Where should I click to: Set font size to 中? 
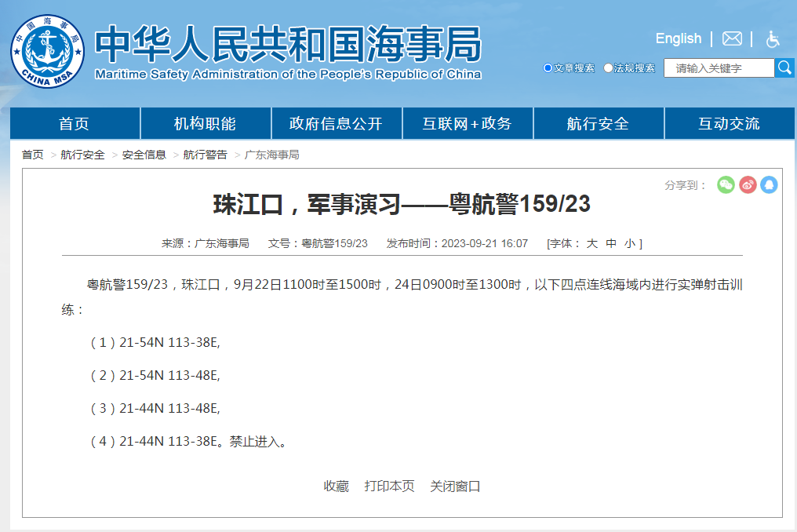click(611, 243)
